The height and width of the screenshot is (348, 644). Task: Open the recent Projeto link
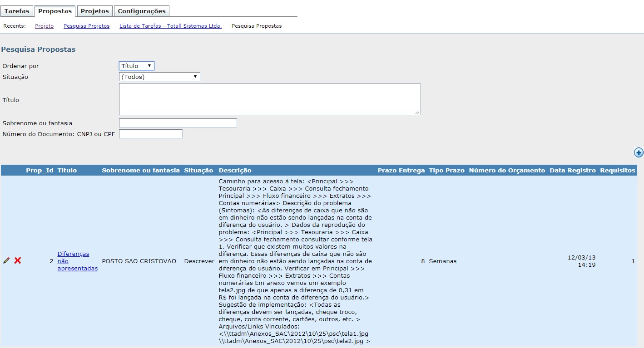click(45, 26)
